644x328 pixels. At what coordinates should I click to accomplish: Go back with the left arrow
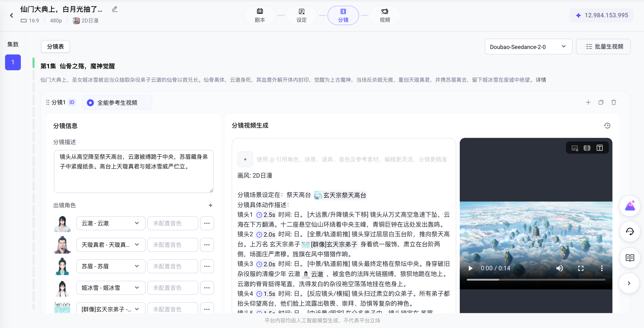tap(12, 15)
